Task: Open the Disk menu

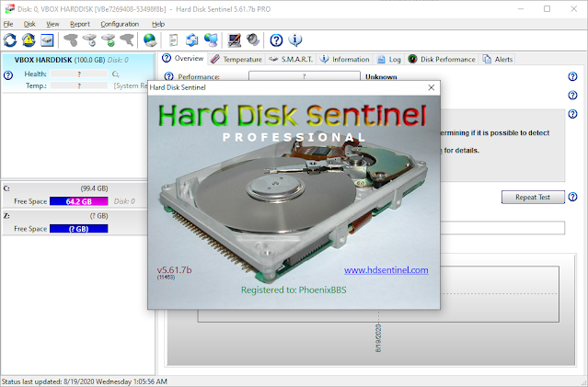Action: [x=29, y=24]
